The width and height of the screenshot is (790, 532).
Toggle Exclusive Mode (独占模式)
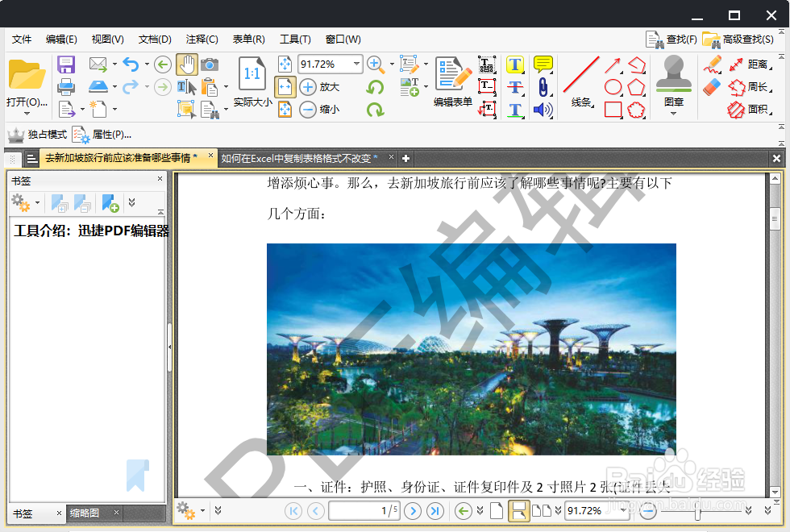37,135
